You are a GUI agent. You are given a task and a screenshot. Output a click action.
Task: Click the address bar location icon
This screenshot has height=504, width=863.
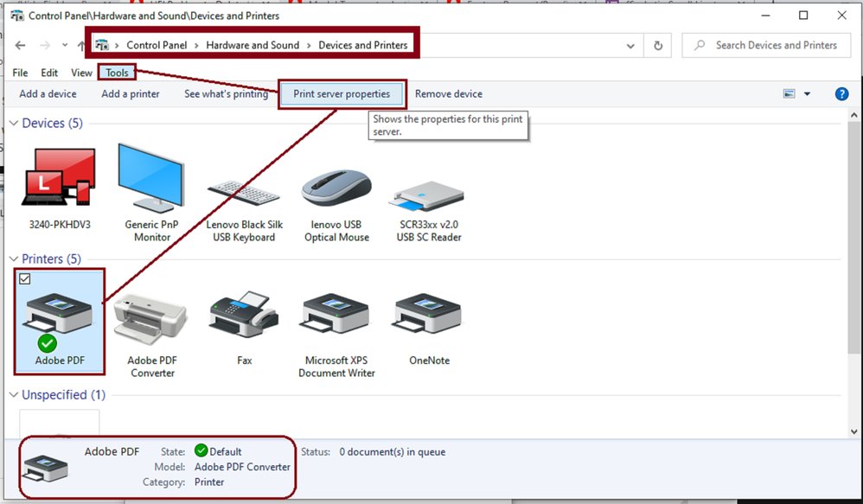coord(102,45)
